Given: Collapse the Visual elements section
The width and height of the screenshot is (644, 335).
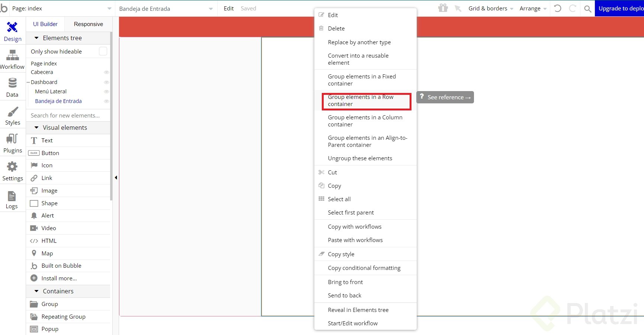Looking at the screenshot, I should coord(36,128).
